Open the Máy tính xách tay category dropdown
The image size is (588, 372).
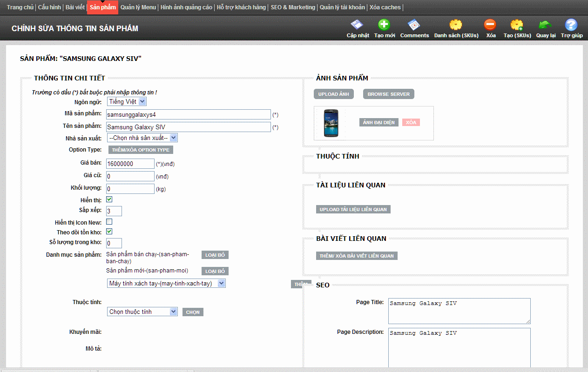166,283
